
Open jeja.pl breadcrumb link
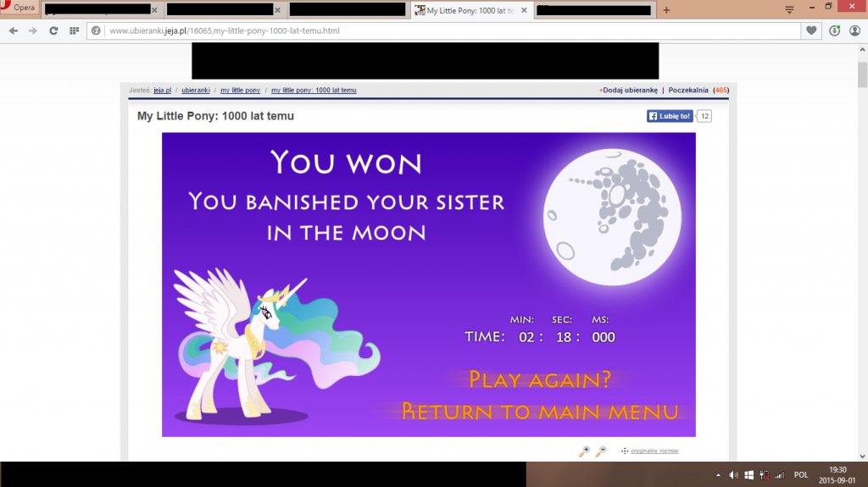(162, 91)
